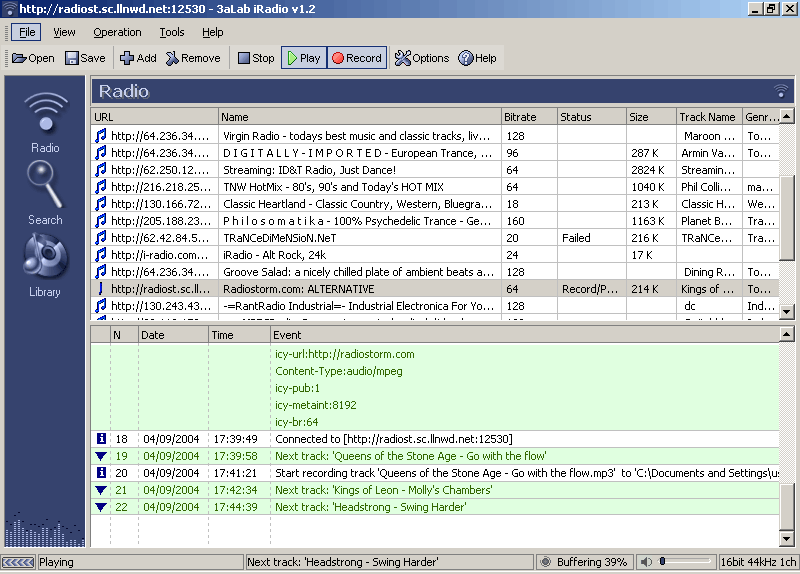The width and height of the screenshot is (800, 574).
Task: Open the View menu
Action: 64,32
